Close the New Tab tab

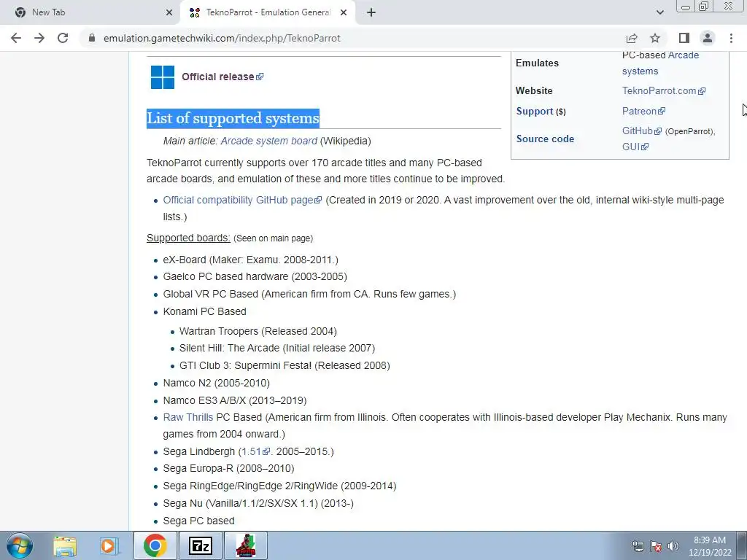click(x=169, y=12)
